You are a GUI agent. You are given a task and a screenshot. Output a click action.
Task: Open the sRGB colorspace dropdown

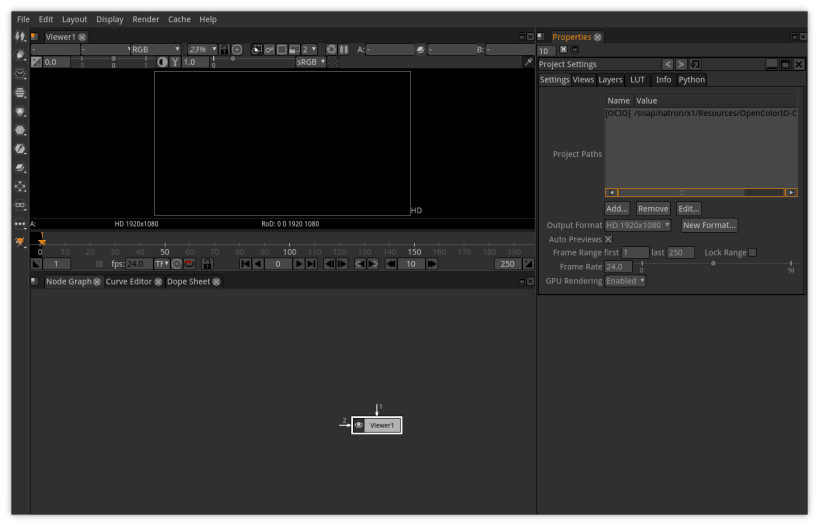click(x=311, y=62)
